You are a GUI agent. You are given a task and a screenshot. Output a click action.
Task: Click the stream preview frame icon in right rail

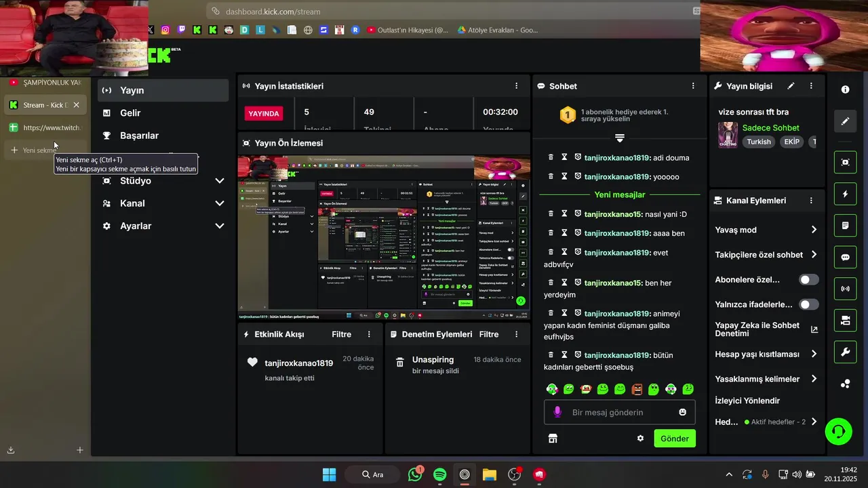click(845, 162)
